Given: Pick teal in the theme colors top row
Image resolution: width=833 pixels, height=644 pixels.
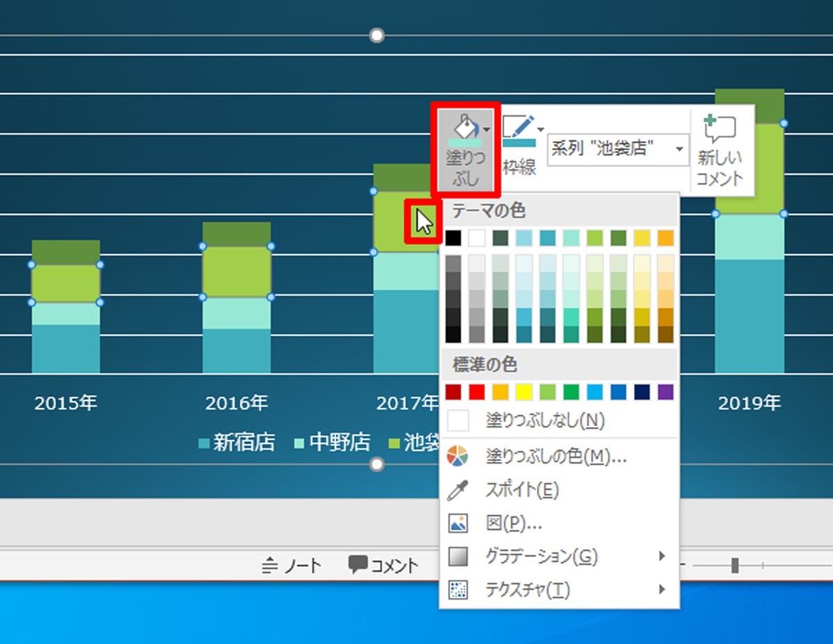Looking at the screenshot, I should (x=548, y=238).
